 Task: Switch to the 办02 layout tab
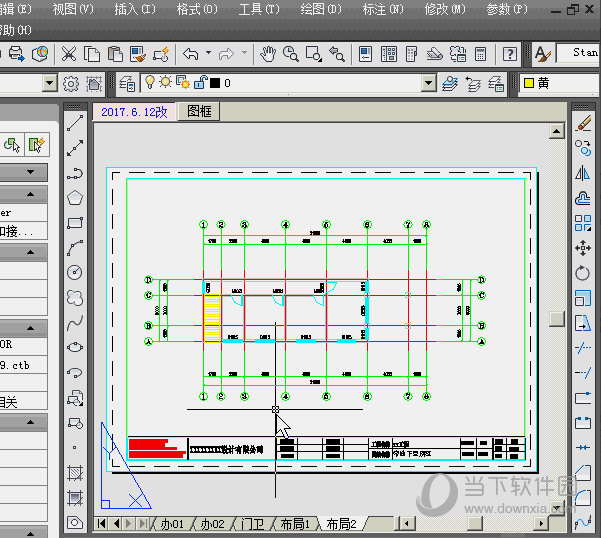[x=212, y=523]
